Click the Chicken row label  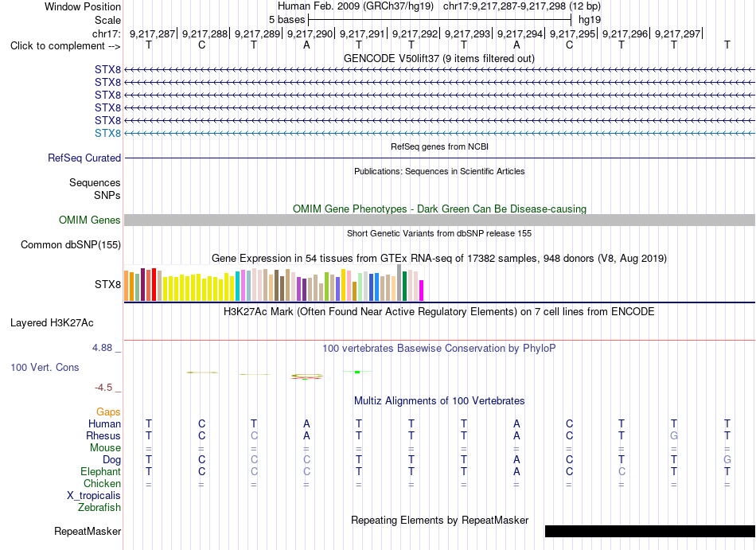tap(102, 484)
